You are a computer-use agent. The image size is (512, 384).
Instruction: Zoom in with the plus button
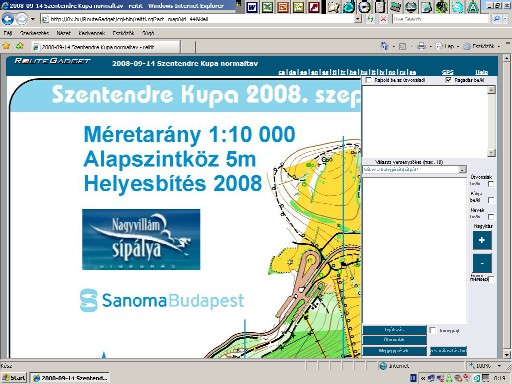click(x=482, y=240)
